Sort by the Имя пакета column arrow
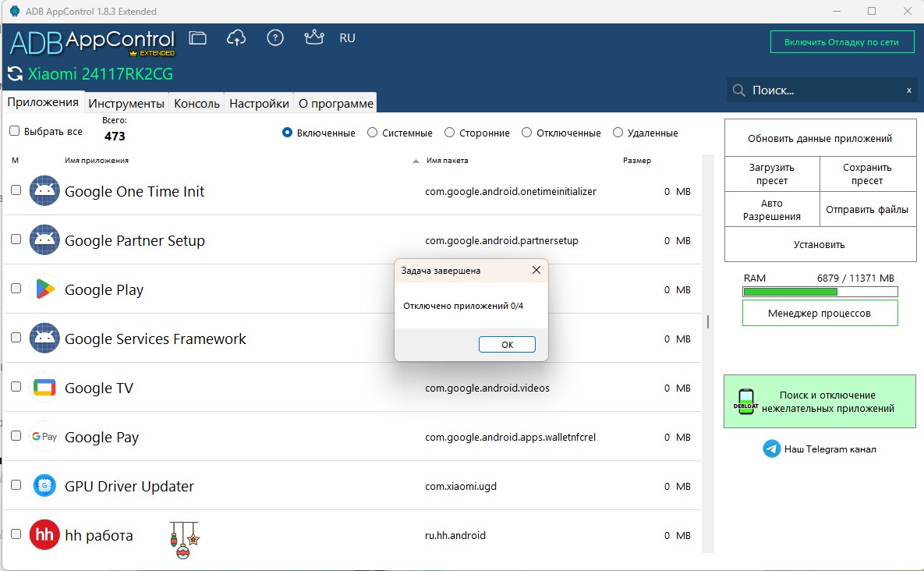Image resolution: width=924 pixels, height=571 pixels. coord(416,161)
